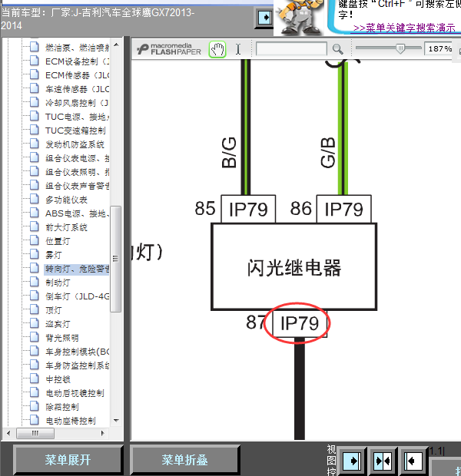Click the 闪光继电器 label in the diagram
This screenshot has width=461, height=476.
point(294,268)
